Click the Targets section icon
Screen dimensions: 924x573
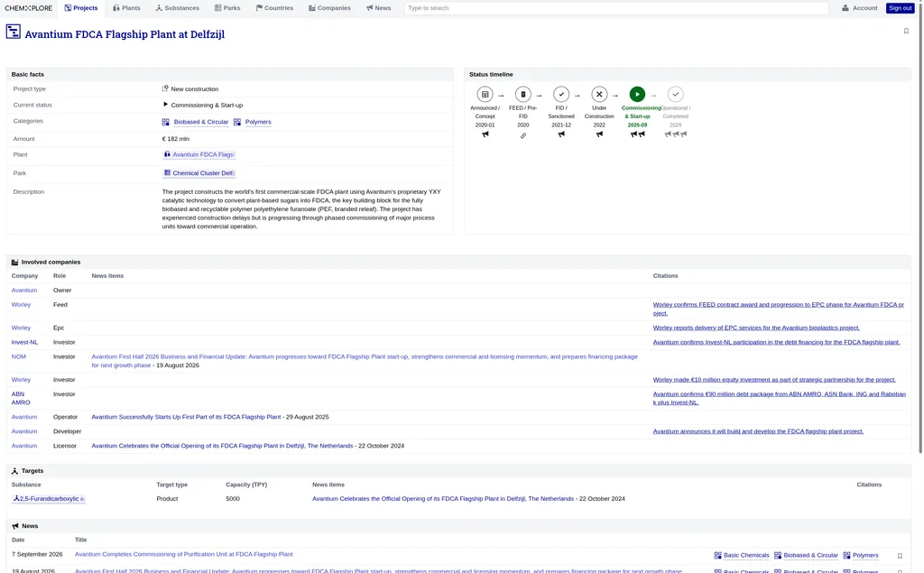click(14, 471)
